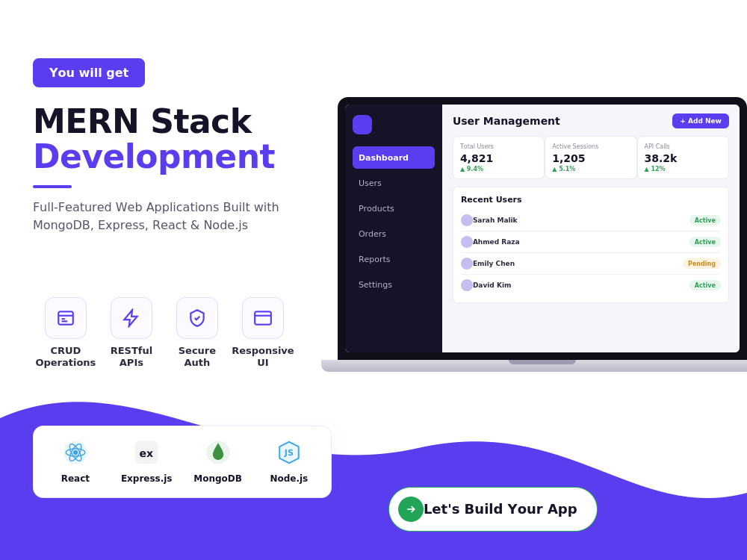
Task: Click the Node.js label text
Action: pyautogui.click(x=288, y=479)
